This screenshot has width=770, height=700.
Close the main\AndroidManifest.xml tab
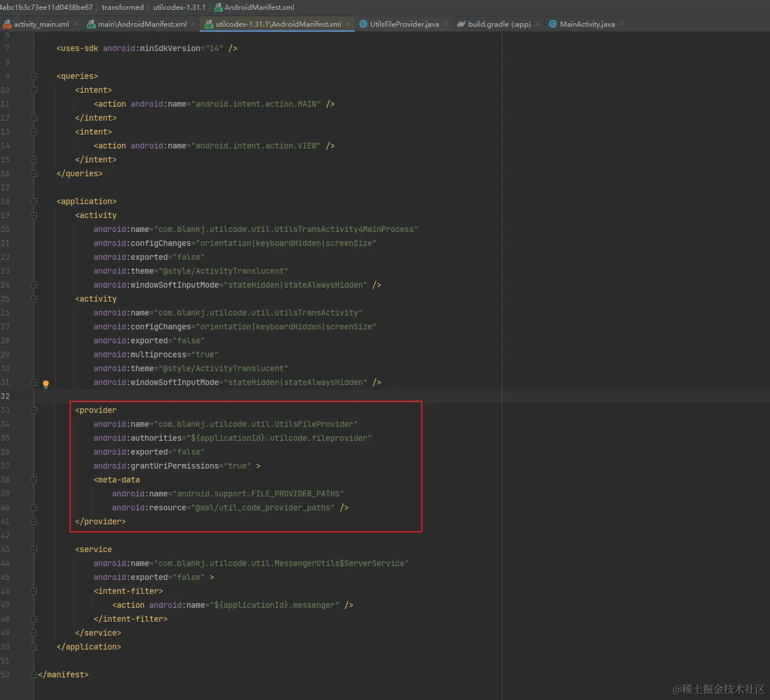(x=193, y=24)
